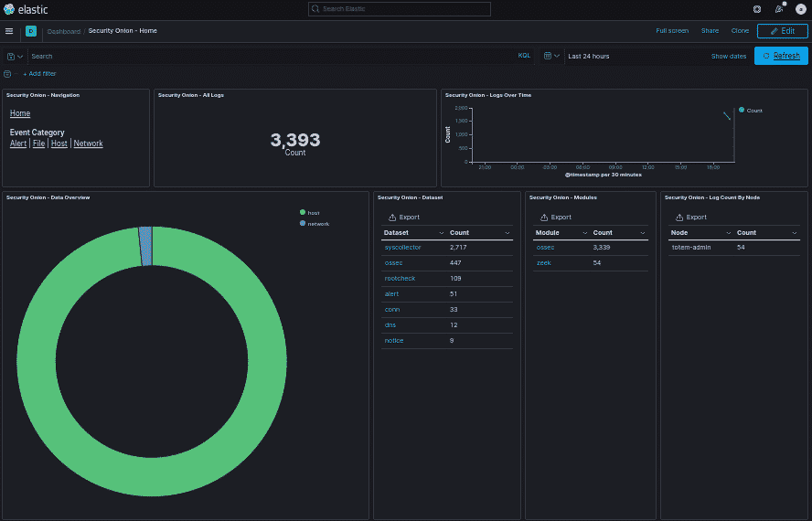Click Export in Log Count By Node panel
The height and width of the screenshot is (521, 812).
tap(690, 218)
